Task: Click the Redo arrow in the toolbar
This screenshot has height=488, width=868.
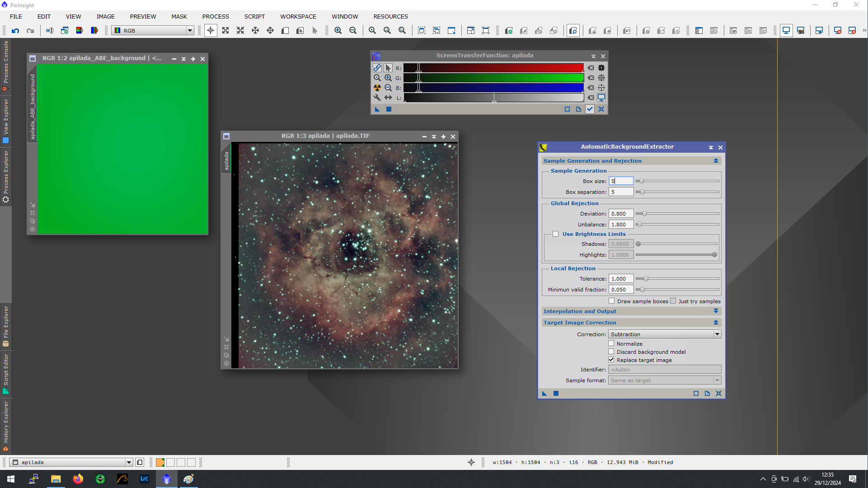Action: (30, 31)
